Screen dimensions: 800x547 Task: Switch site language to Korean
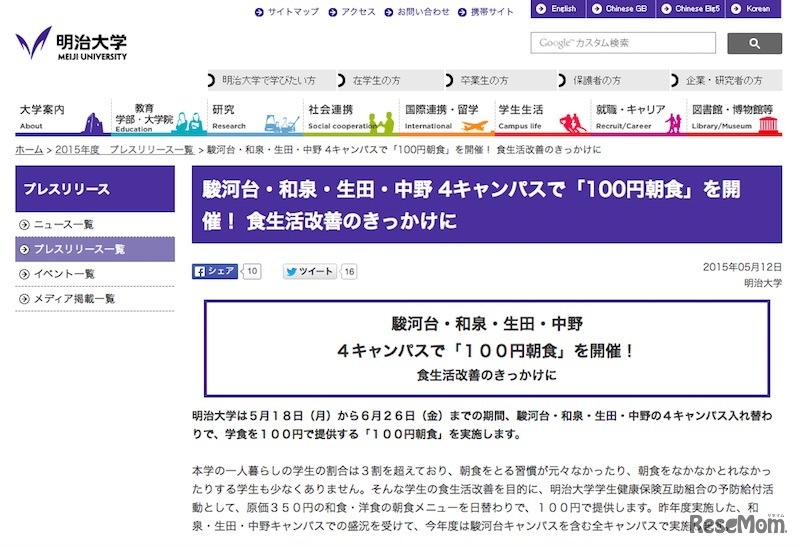[753, 9]
